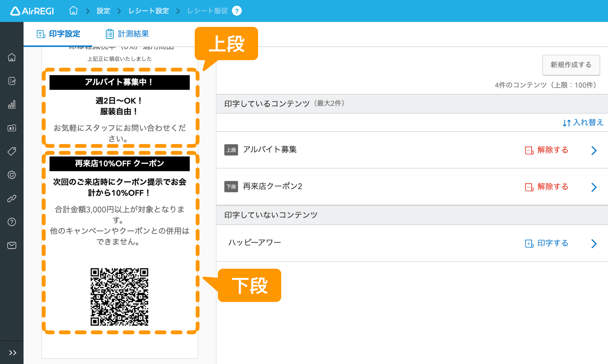Click the 再来店10%OFF クーポン preview header
Image resolution: width=608 pixels, height=364 pixels.
pyautogui.click(x=119, y=164)
